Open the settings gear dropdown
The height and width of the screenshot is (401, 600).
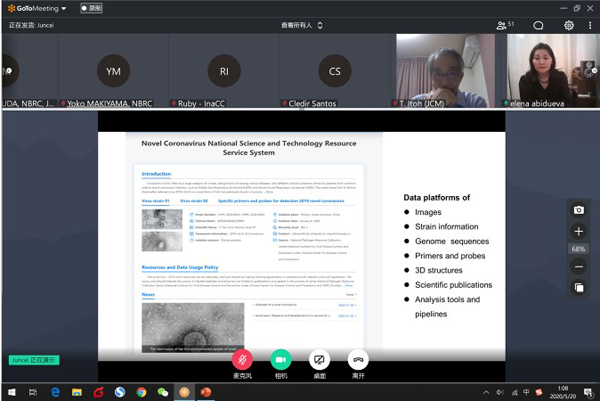coord(570,25)
